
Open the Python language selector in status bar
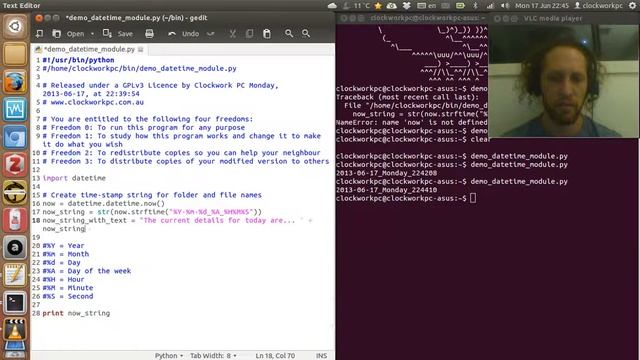coord(169,356)
